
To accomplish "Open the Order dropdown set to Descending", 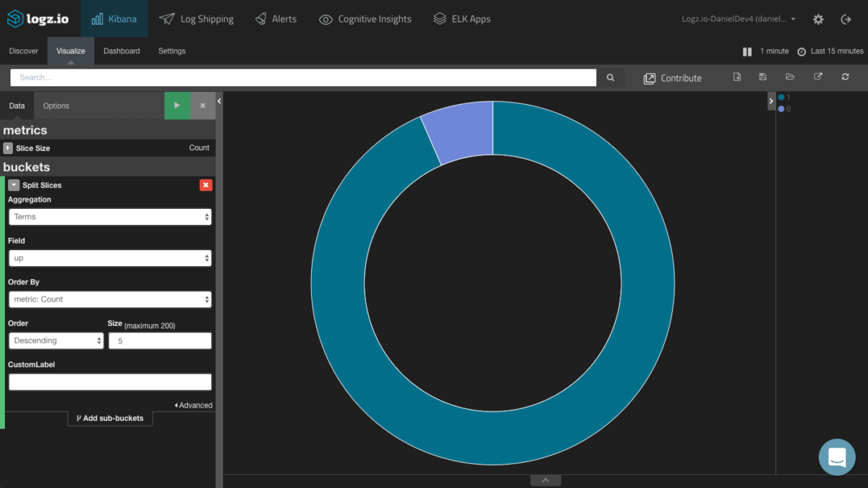I will (x=56, y=340).
